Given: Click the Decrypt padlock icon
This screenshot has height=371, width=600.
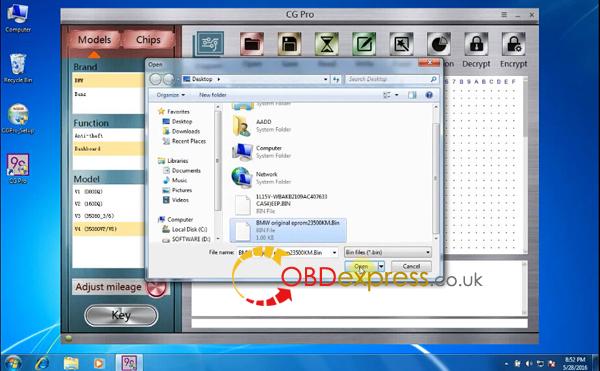Looking at the screenshot, I should (x=476, y=44).
